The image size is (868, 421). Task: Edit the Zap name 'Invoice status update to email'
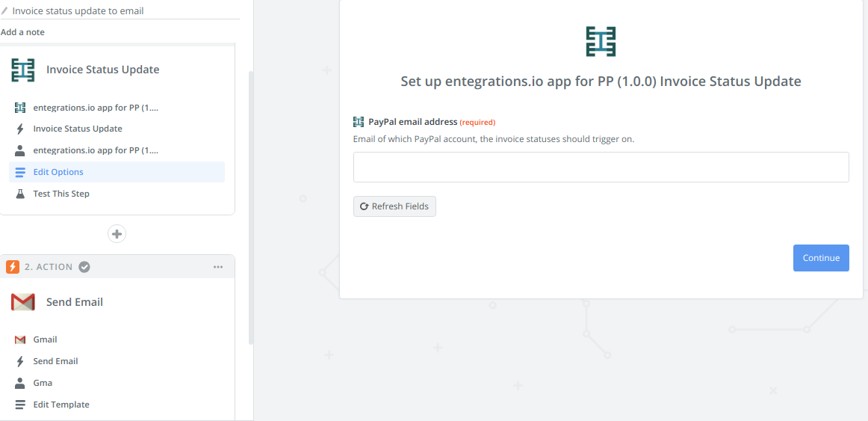click(78, 10)
